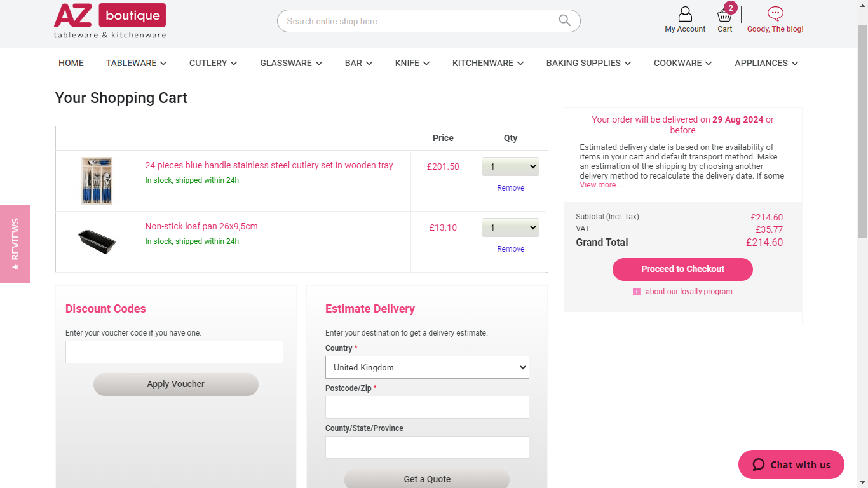Open quantity dropdown for cutlery set

click(x=510, y=166)
